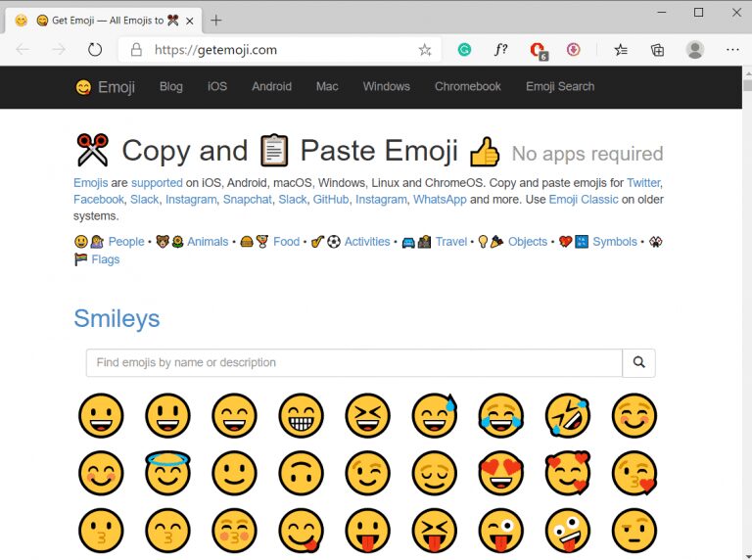Add page to favorites with star icon

[424, 49]
